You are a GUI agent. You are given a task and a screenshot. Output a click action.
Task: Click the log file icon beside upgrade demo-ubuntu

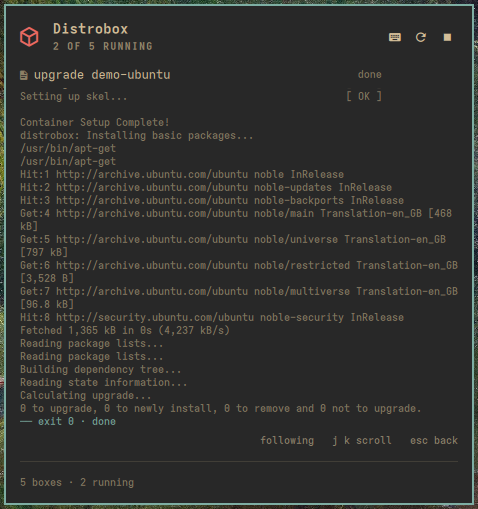coord(24,75)
